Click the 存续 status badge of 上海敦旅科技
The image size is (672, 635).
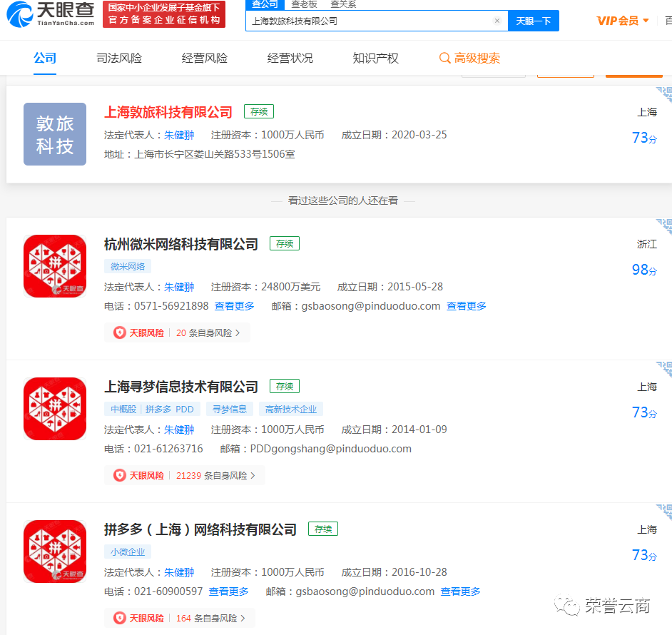pos(259,111)
